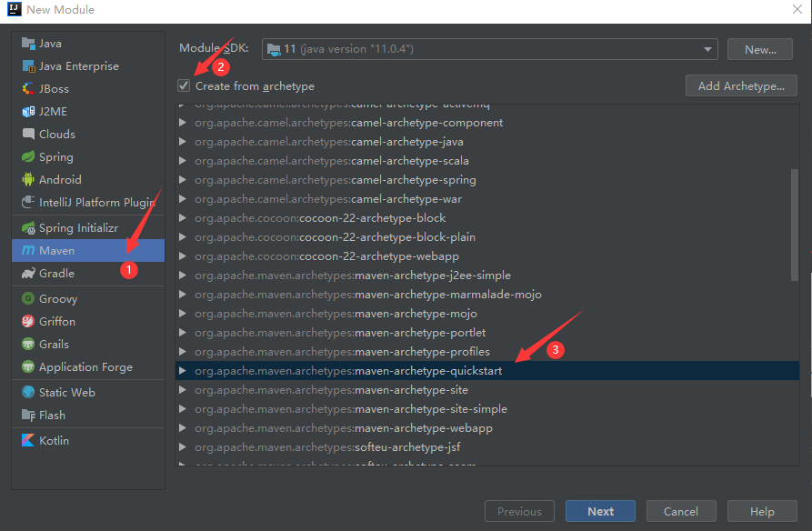812x531 pixels.
Task: Select maven-archetype-site row
Action: 487,389
